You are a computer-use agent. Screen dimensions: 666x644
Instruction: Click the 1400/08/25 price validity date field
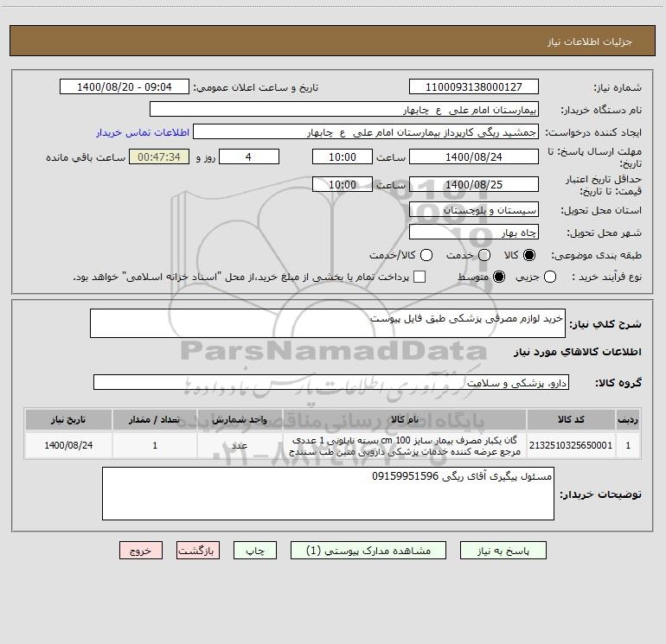pyautogui.click(x=474, y=184)
